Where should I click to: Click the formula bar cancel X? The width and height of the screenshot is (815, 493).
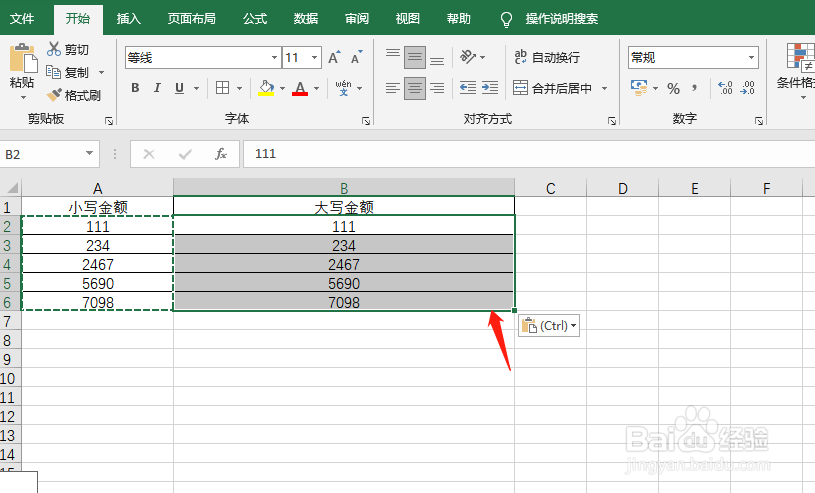149,154
